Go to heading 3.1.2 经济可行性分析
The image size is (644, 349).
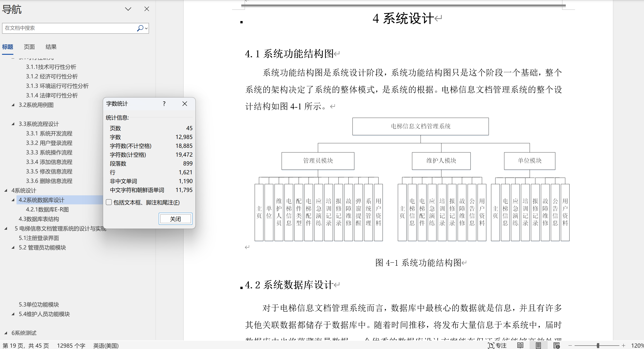tap(52, 76)
